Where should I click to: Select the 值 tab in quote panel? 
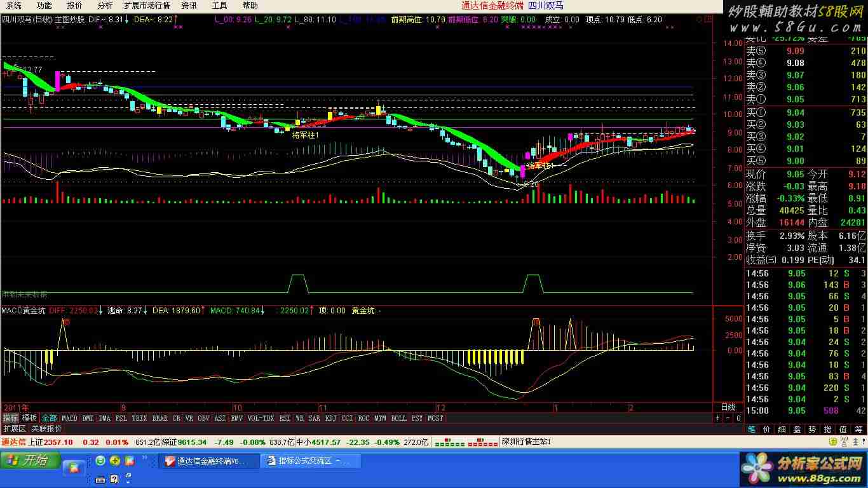click(x=843, y=430)
